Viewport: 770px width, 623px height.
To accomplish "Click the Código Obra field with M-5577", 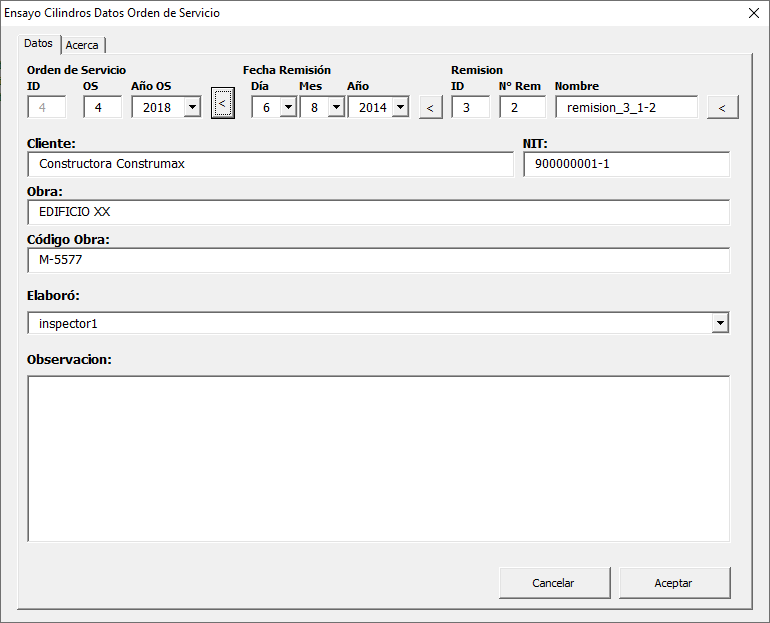I will click(x=378, y=260).
